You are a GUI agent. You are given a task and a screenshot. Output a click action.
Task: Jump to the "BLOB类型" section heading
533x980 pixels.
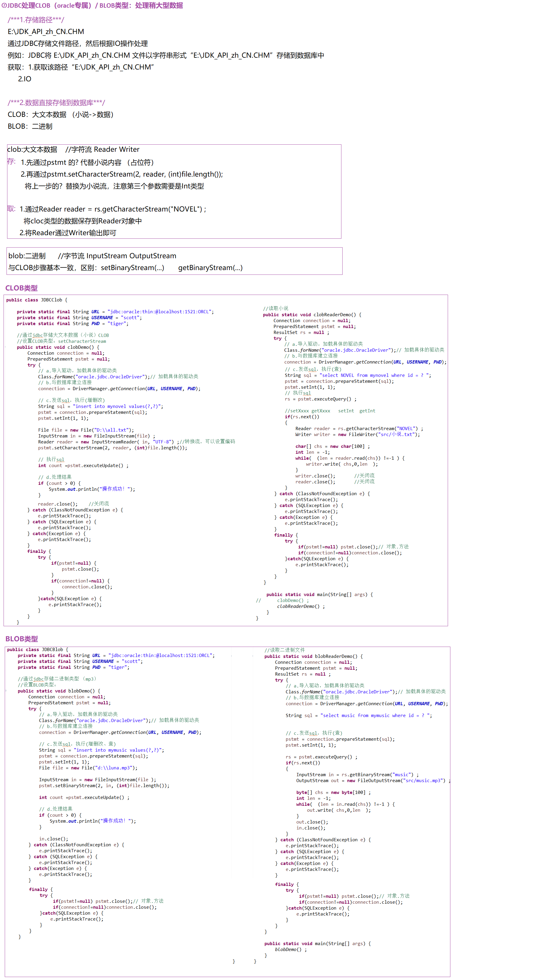pyautogui.click(x=21, y=639)
